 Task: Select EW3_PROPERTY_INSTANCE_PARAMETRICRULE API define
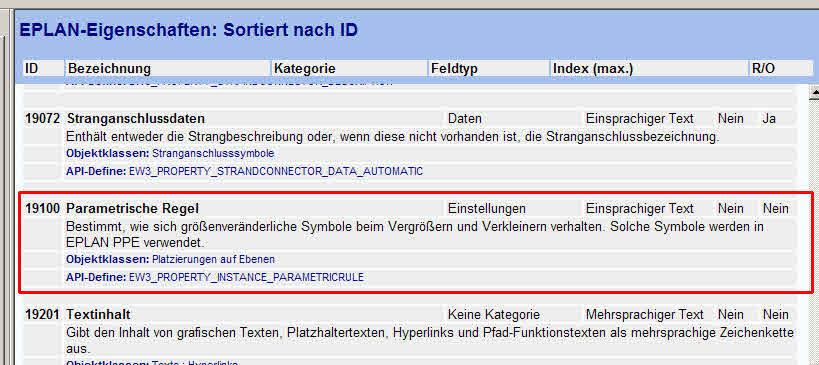[246, 277]
